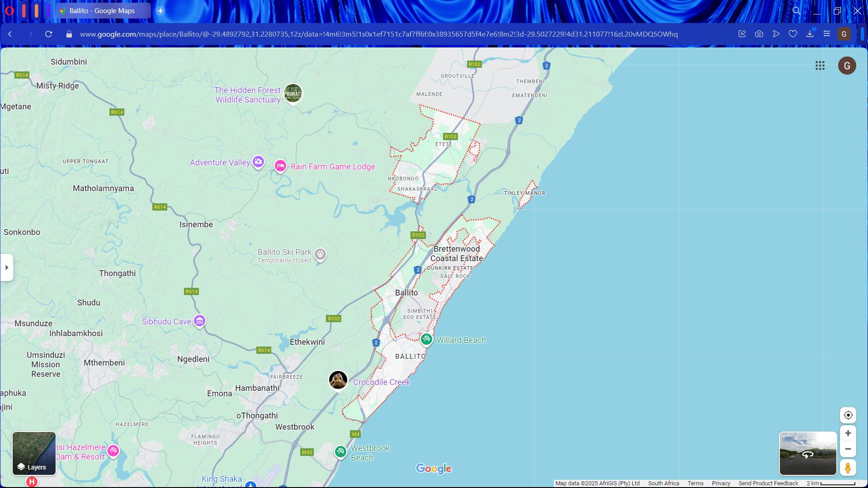Click the Misty Ridge label
The image size is (868, 488).
(57, 86)
